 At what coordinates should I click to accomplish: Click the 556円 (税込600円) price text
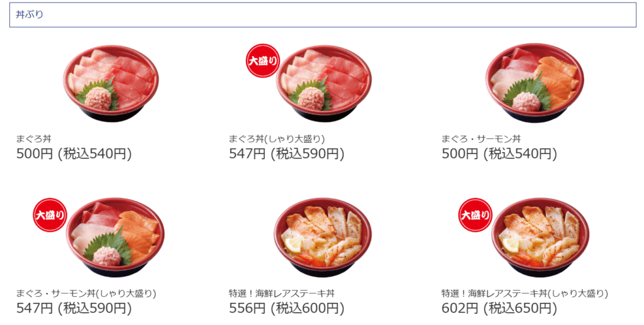point(286,308)
